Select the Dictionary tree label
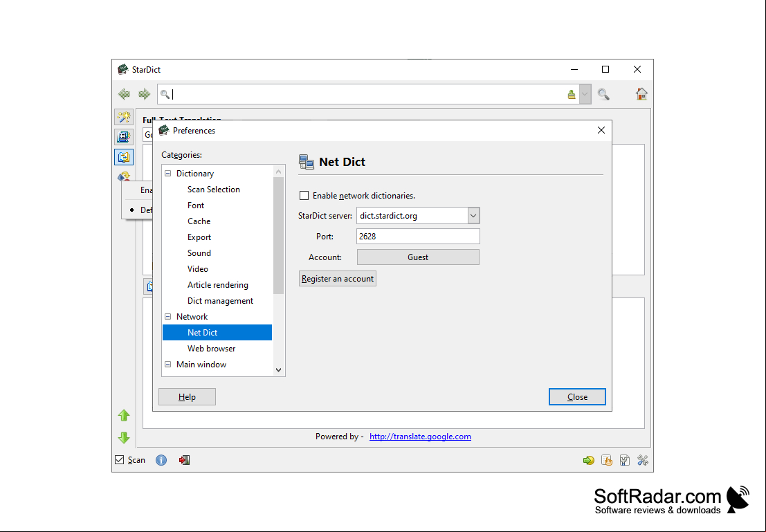Viewport: 766px width, 532px height. [195, 174]
